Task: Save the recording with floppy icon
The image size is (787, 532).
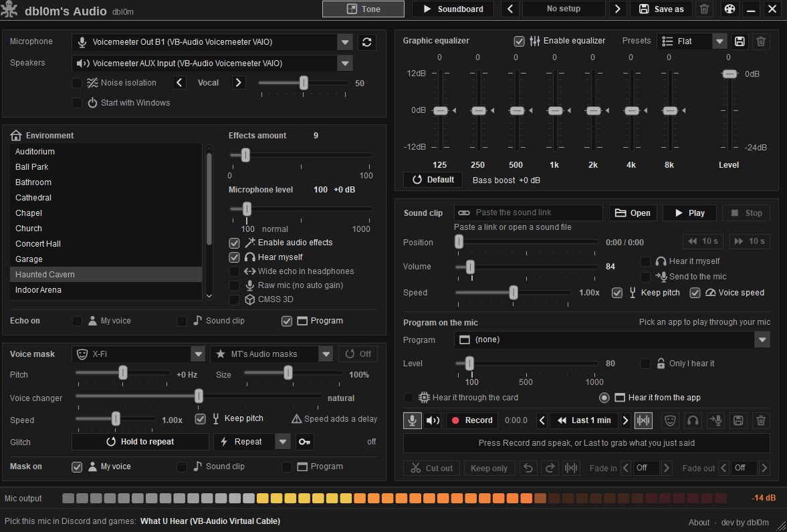Action: coord(738,420)
